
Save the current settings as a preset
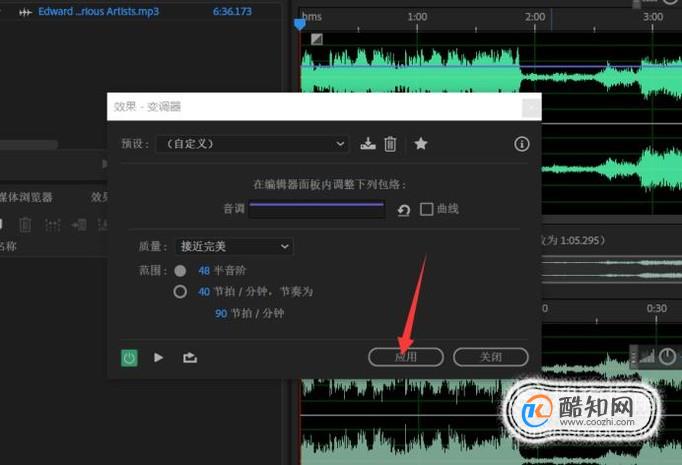tap(368, 144)
